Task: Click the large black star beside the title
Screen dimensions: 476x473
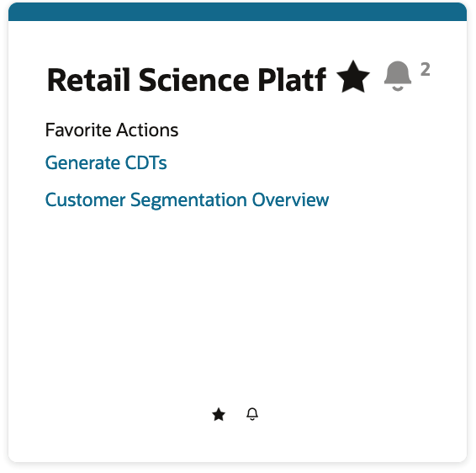Action: coord(353,77)
